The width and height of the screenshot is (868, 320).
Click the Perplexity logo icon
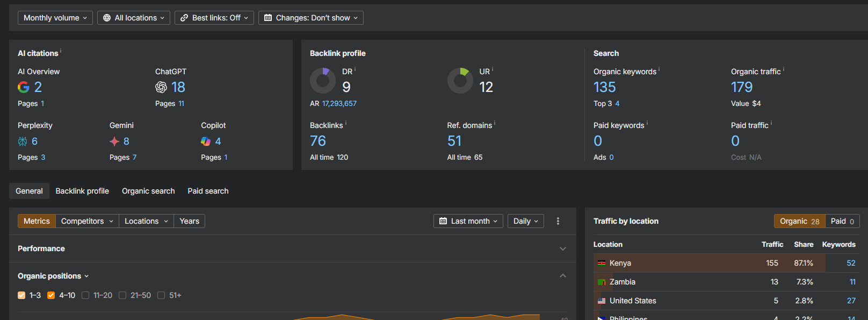pos(23,141)
